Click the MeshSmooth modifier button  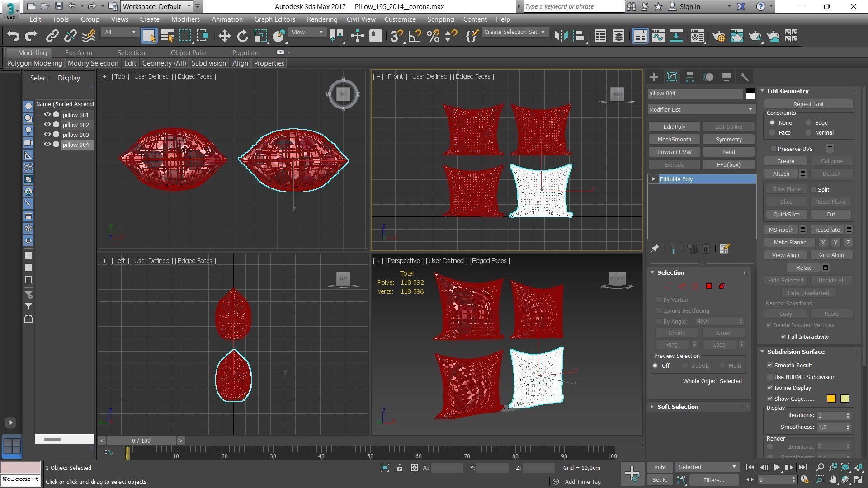674,140
